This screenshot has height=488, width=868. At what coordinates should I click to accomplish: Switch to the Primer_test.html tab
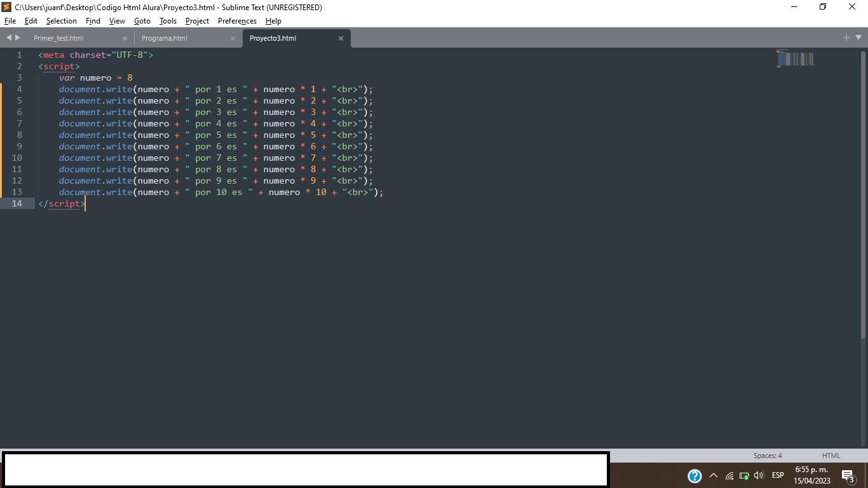[58, 38]
